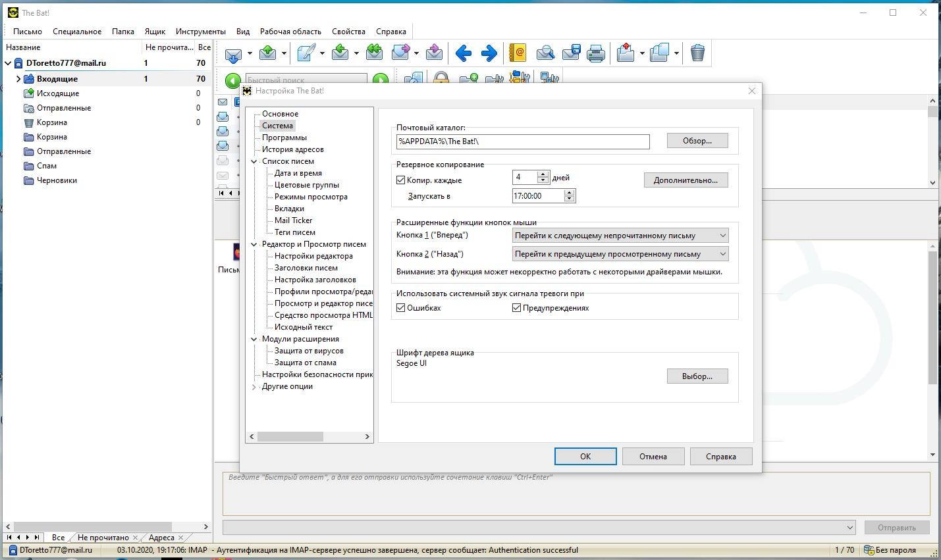Image resolution: width=941 pixels, height=560 pixels.
Task: Click the quick reply text area
Action: tap(576, 494)
